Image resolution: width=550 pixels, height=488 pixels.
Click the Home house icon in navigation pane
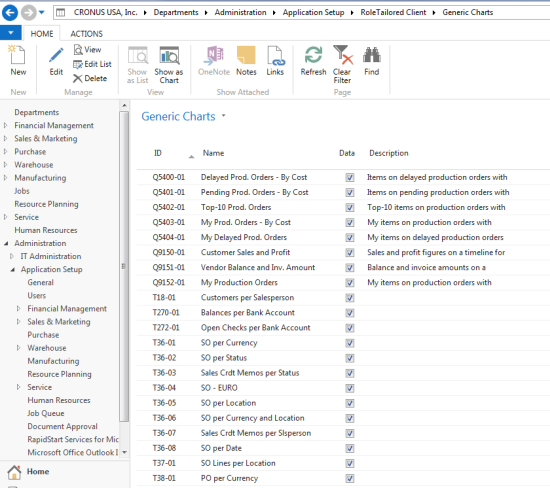coord(14,472)
